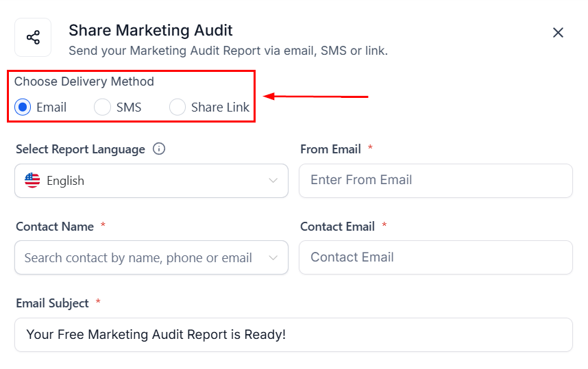The height and width of the screenshot is (369, 588).
Task: Click the Contact Email input field
Action: pos(436,257)
